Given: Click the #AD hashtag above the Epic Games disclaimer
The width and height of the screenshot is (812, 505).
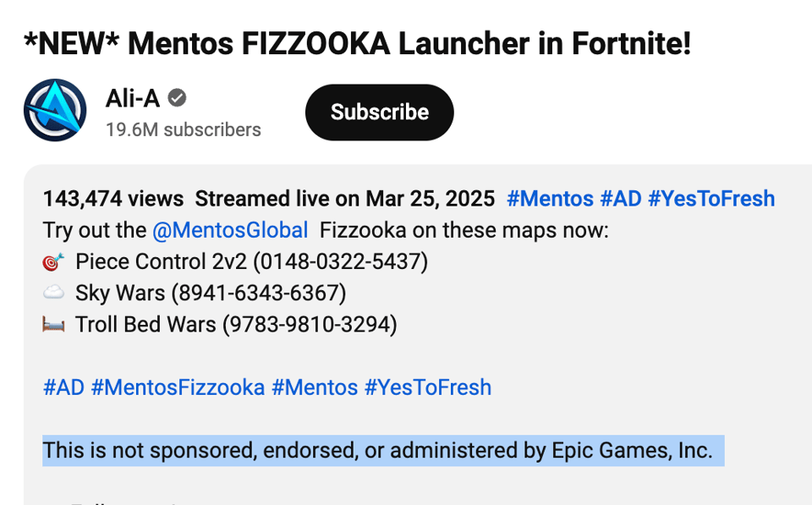Looking at the screenshot, I should click(63, 387).
